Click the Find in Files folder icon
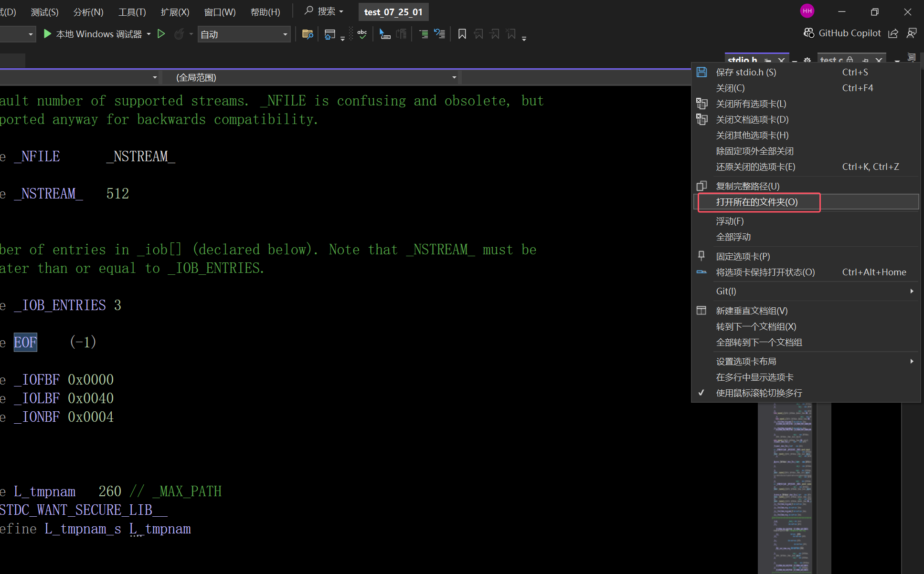Image resolution: width=924 pixels, height=574 pixels. coord(308,34)
